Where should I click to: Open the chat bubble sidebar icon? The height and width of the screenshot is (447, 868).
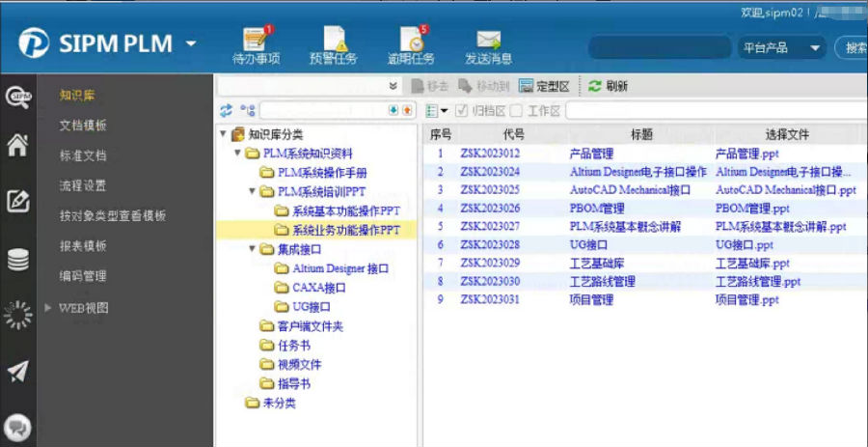pos(17,428)
